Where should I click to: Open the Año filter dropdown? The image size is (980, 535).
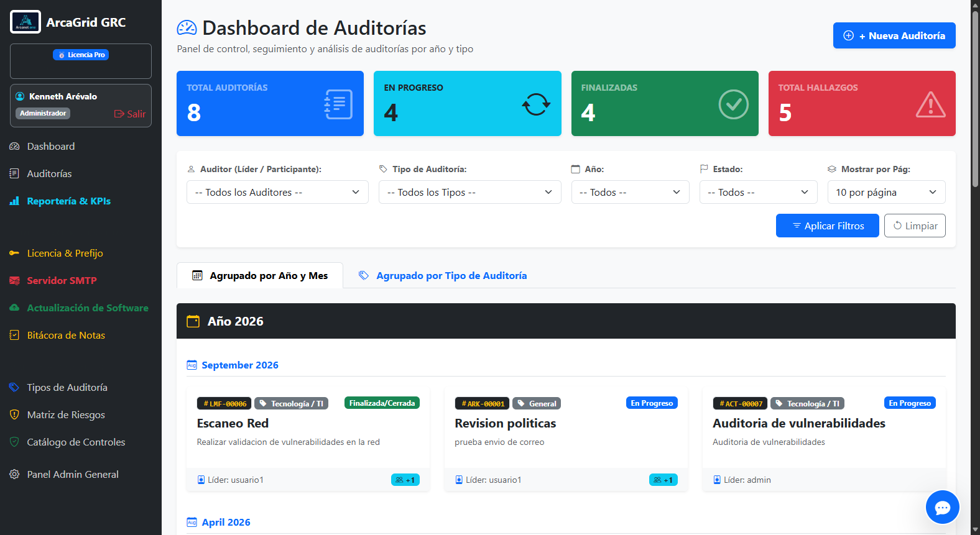631,192
